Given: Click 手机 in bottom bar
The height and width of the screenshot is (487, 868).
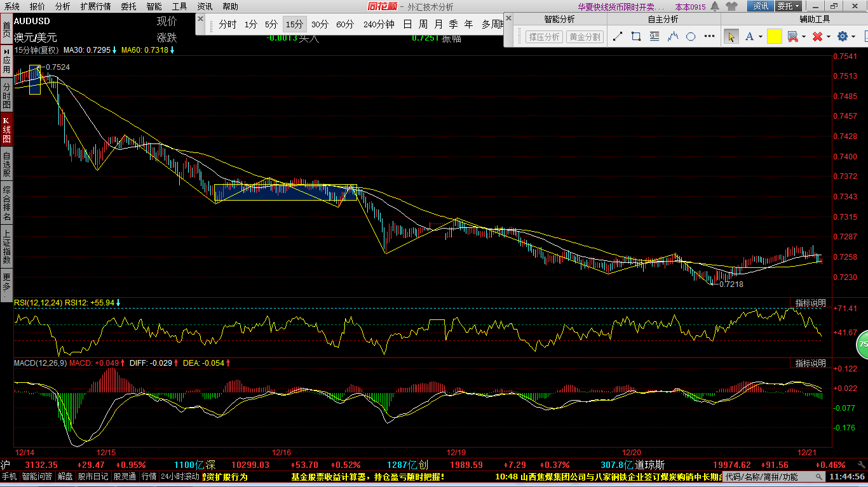Looking at the screenshot, I should coord(9,476).
